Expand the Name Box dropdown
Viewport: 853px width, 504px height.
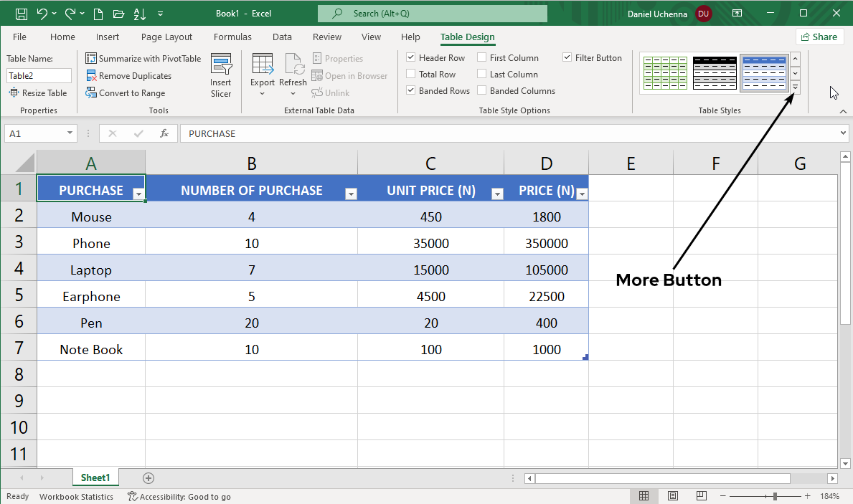click(x=70, y=133)
